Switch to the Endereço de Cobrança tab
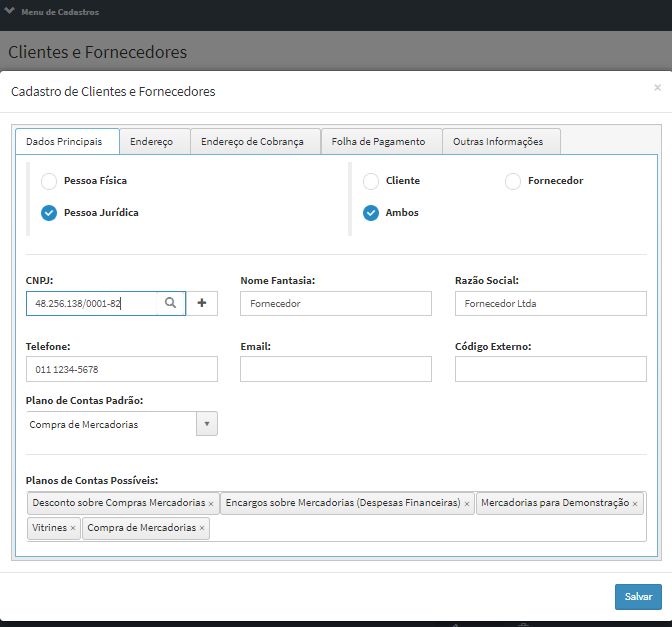Viewport: 672px width, 627px height. pos(255,141)
